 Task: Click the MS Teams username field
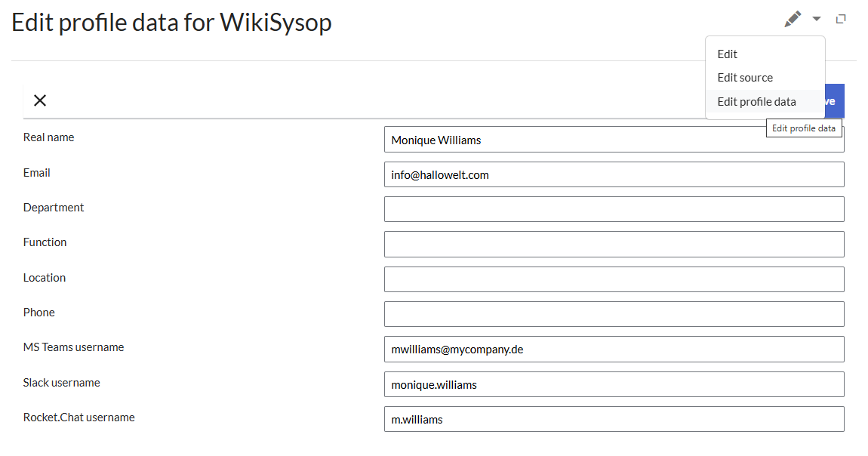(x=614, y=349)
